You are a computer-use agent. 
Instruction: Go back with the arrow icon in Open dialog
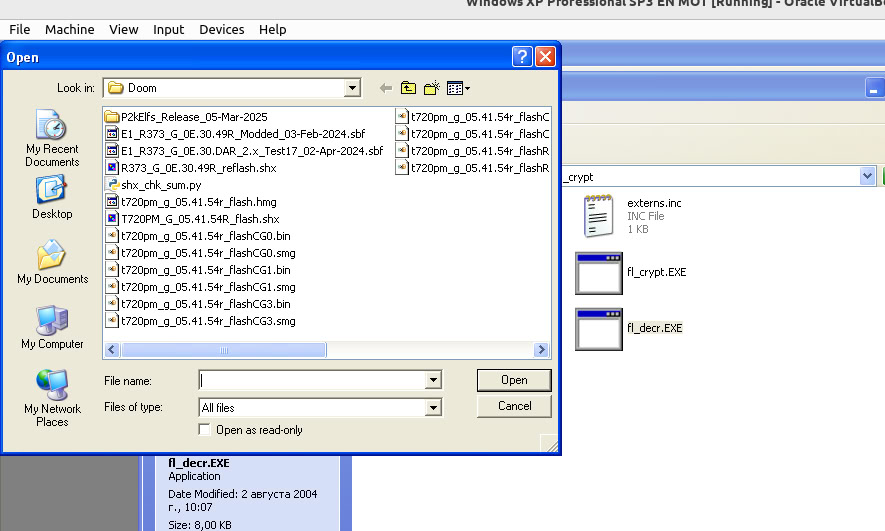click(386, 88)
